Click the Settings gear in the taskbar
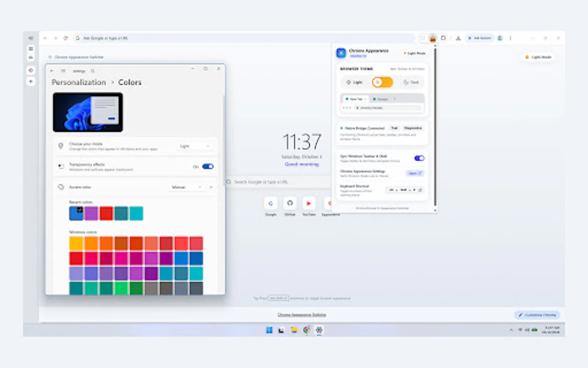Viewport: 588px width, 368px height. coord(319,330)
